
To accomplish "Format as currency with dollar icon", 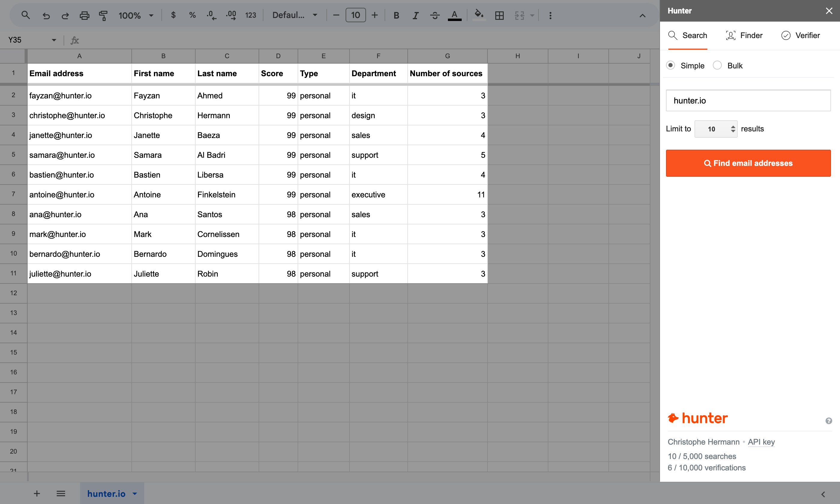I will click(x=173, y=15).
